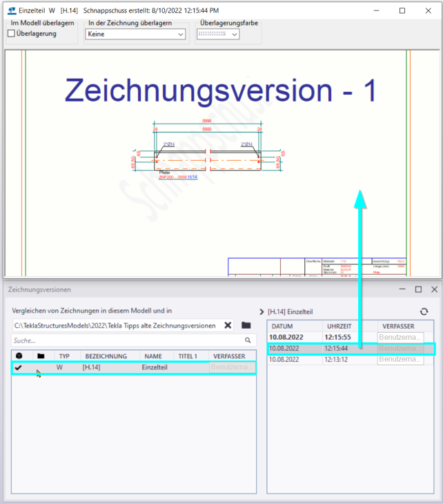Viewport: 443px width, 504px height.
Task: Sort by BEZEICHNUNG column header
Action: [x=106, y=356]
